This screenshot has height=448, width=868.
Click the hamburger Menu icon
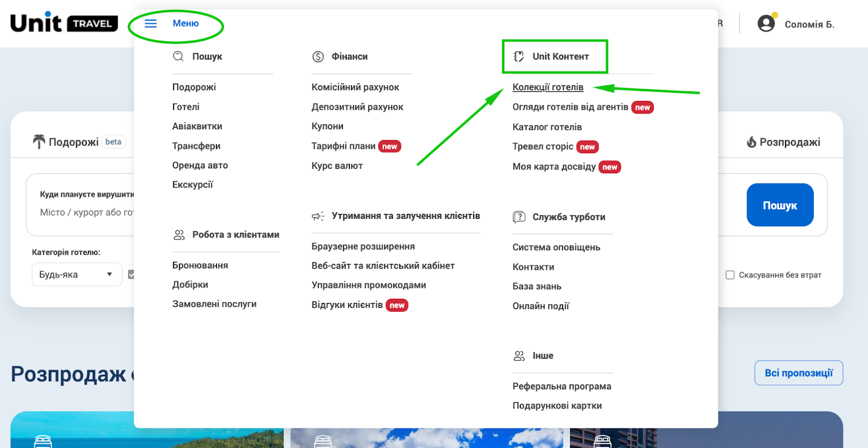pyautogui.click(x=151, y=23)
